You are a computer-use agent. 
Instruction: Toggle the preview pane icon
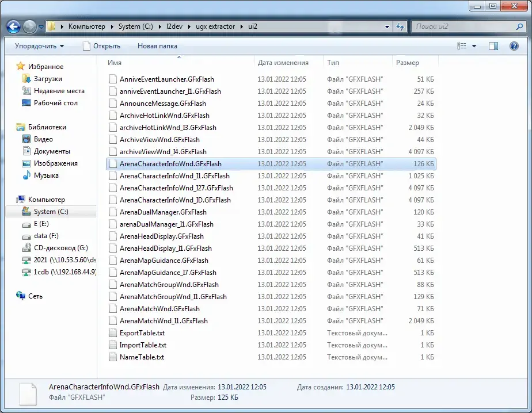493,46
